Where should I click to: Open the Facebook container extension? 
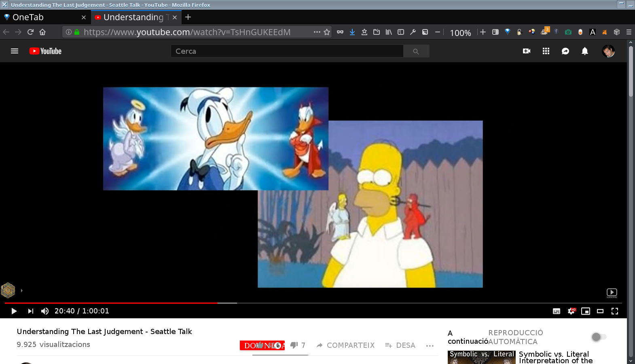pyautogui.click(x=556, y=32)
